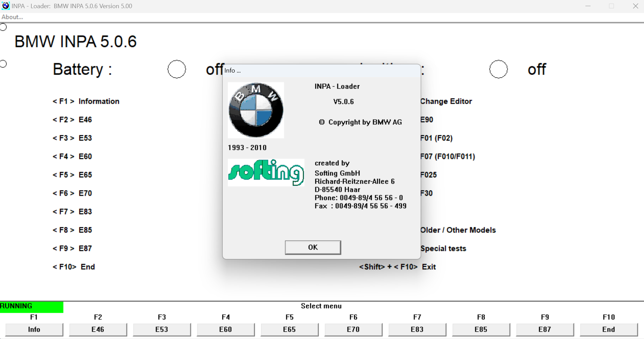Select the '< F7 > E83' menu entry

(72, 212)
